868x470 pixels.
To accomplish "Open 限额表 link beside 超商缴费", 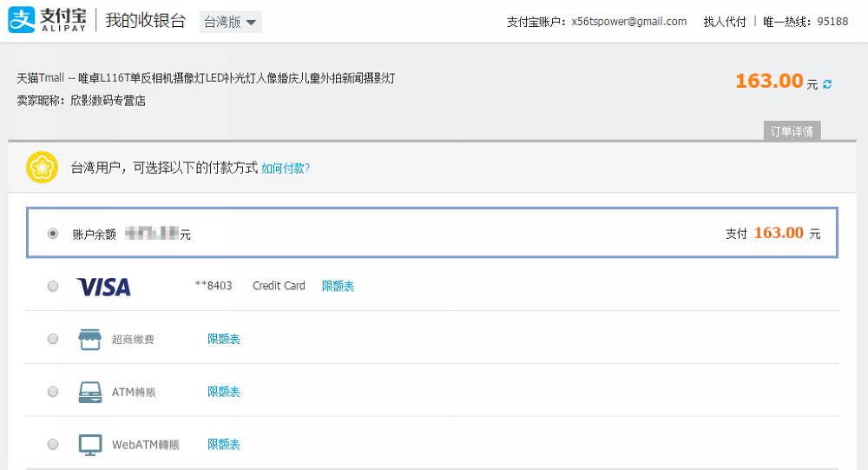I will [224, 339].
